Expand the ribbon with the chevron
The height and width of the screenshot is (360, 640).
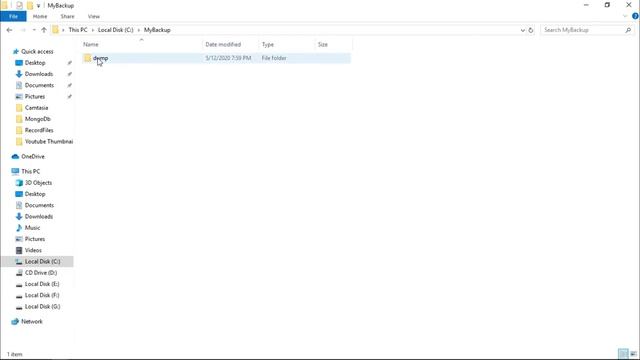coord(625,16)
